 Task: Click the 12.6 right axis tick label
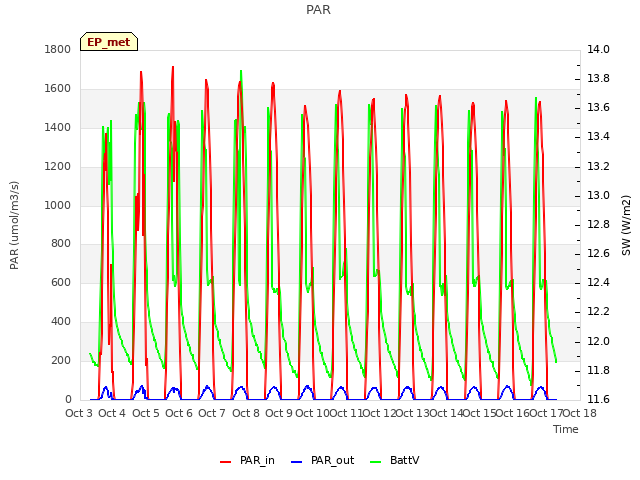pos(598,254)
